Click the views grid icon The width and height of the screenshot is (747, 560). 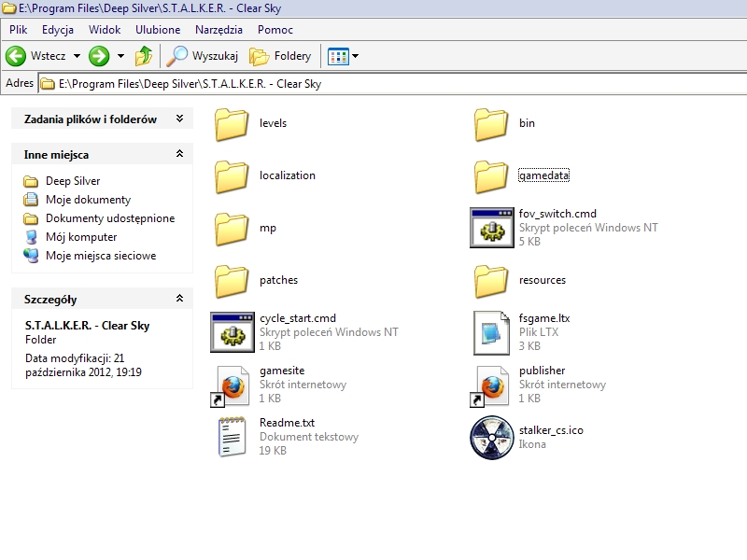338,57
